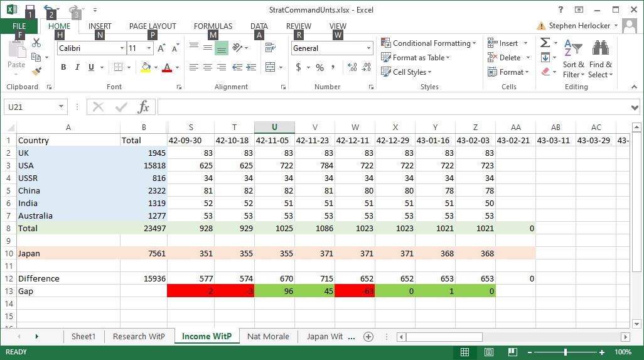Click the Orientation text angle icon
The width and height of the screenshot is (644, 360).
(237, 48)
